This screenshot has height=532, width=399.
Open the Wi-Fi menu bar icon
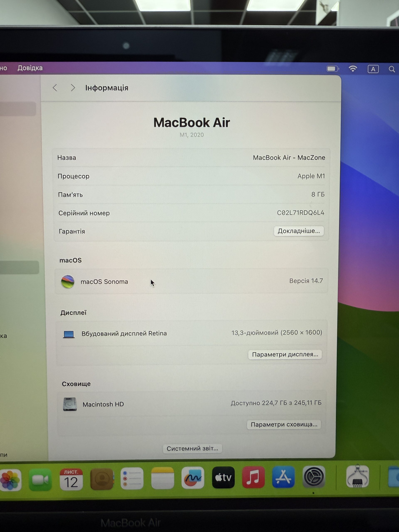pyautogui.click(x=353, y=69)
